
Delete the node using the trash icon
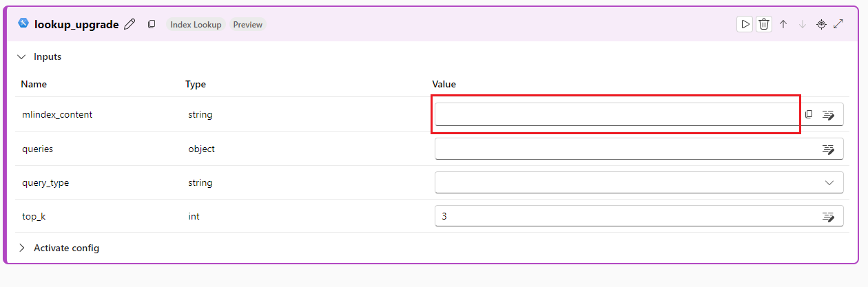coord(764,24)
